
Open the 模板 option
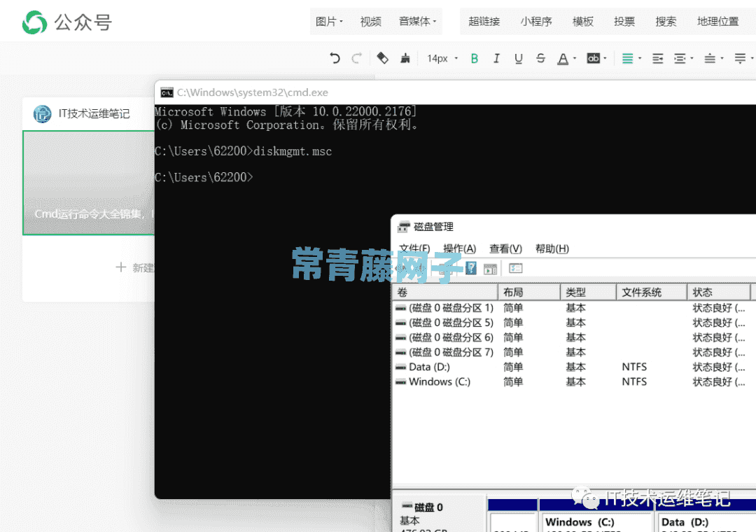pos(583,21)
